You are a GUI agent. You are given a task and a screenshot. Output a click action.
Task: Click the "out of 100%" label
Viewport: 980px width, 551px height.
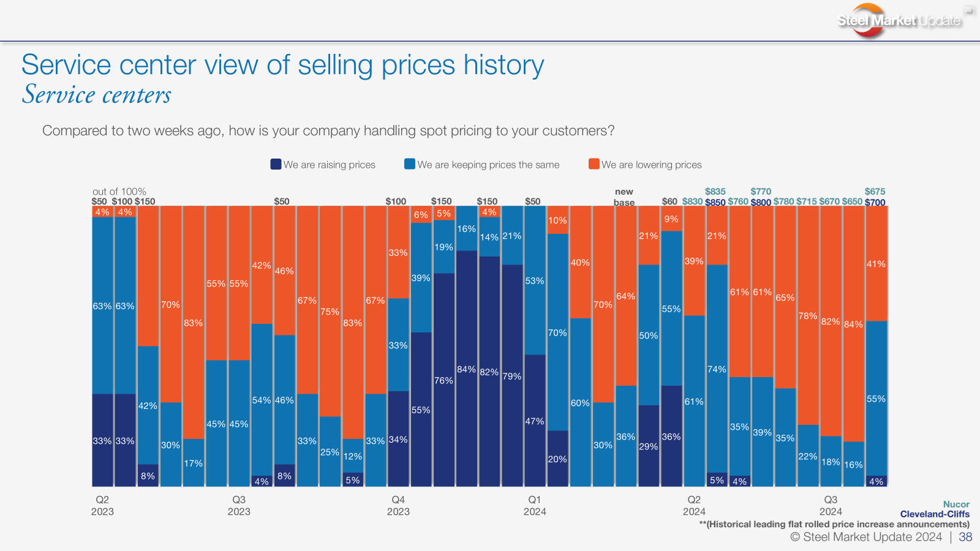[x=119, y=192]
